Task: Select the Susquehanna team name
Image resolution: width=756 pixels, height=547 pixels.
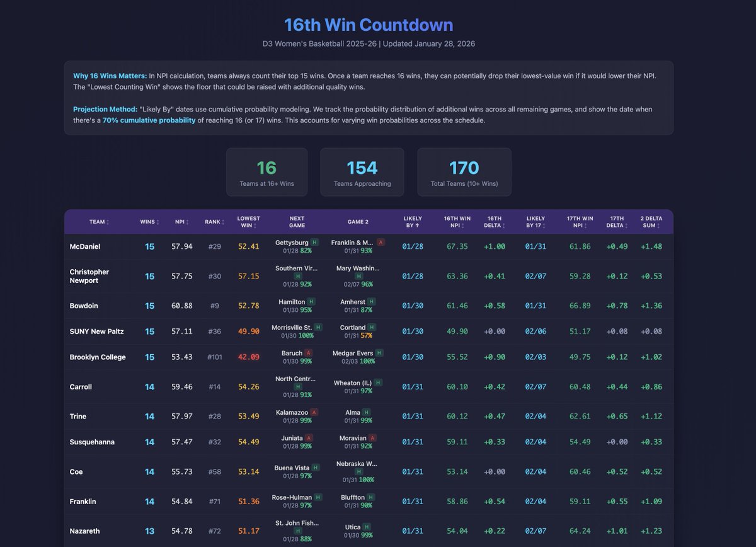Action: click(93, 442)
